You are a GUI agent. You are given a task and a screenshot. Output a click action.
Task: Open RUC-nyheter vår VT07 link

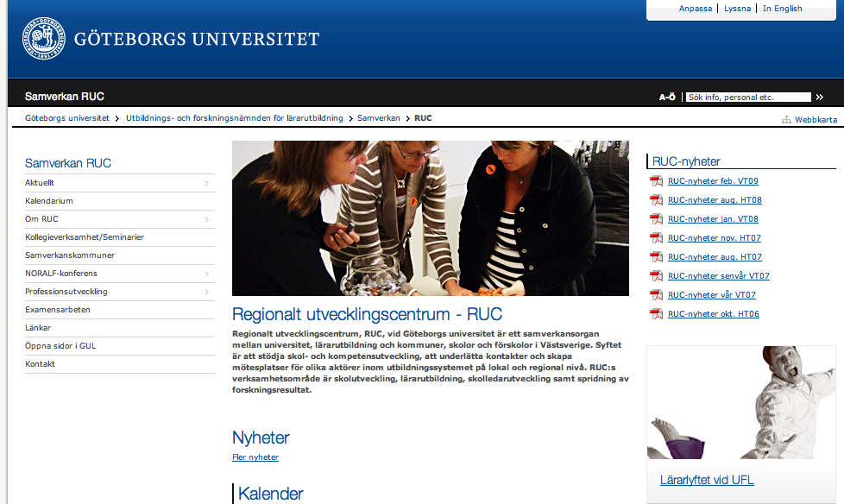(x=712, y=294)
